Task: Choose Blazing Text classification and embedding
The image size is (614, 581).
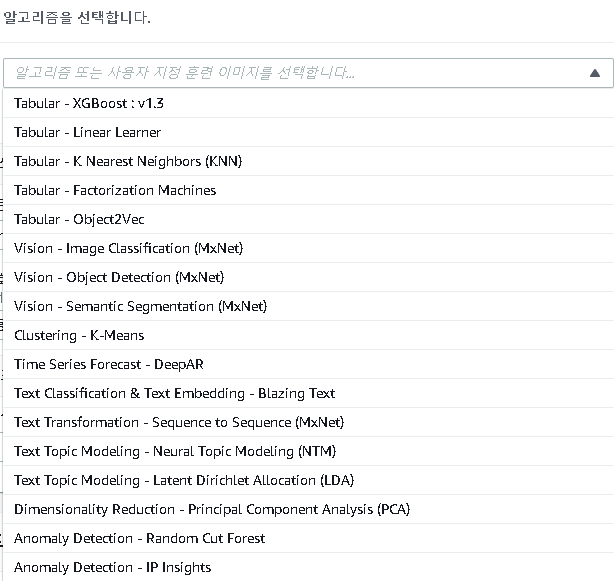Action: click(x=308, y=393)
